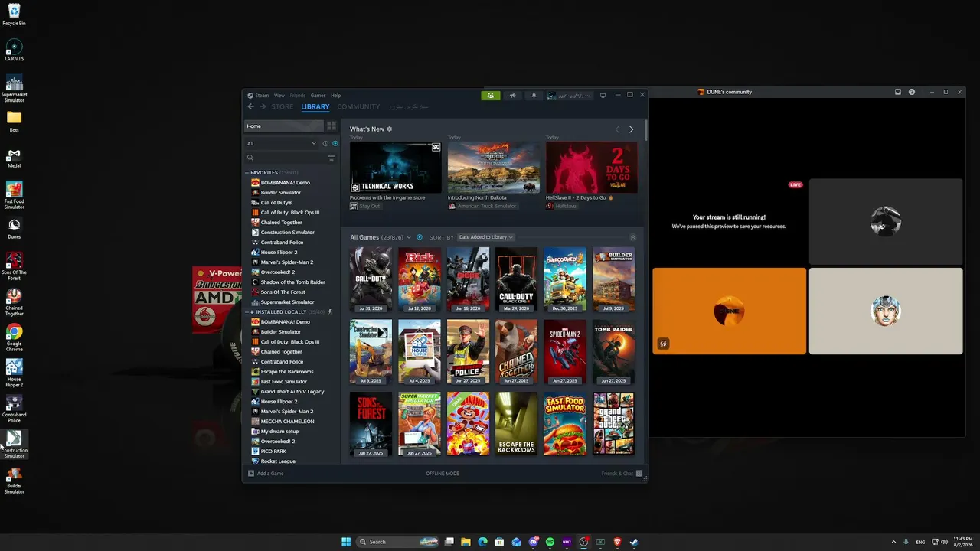Open the Windows Start menu
Viewport: 980px width, 551px height.
346,542
